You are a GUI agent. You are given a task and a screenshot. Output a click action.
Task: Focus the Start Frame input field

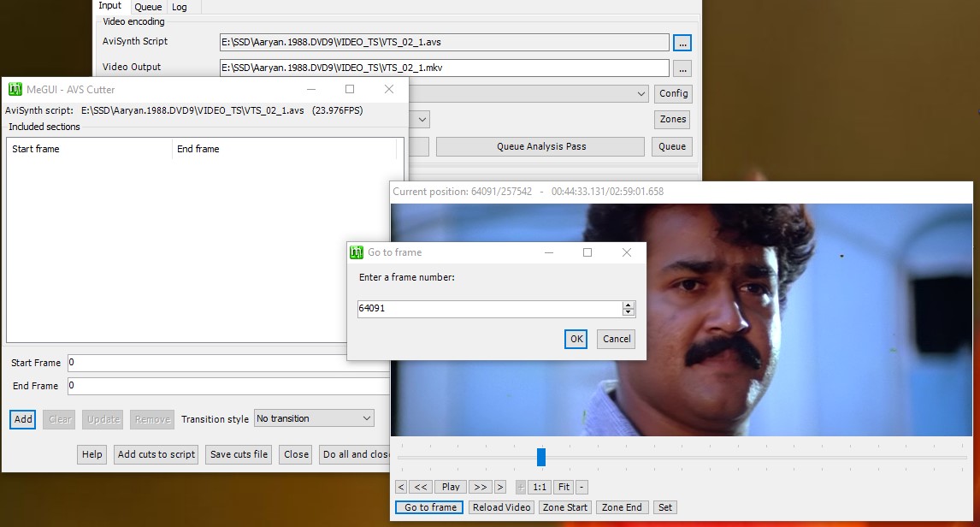(228, 363)
